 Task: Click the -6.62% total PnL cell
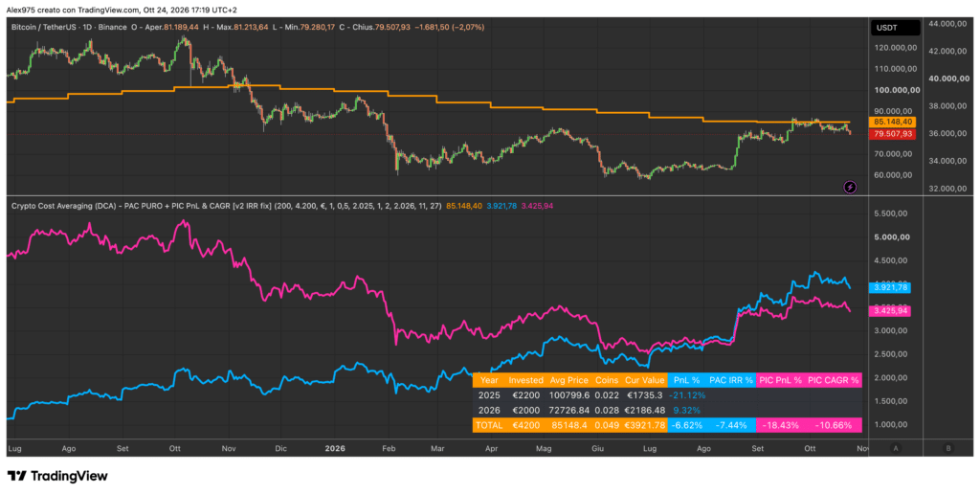[686, 425]
